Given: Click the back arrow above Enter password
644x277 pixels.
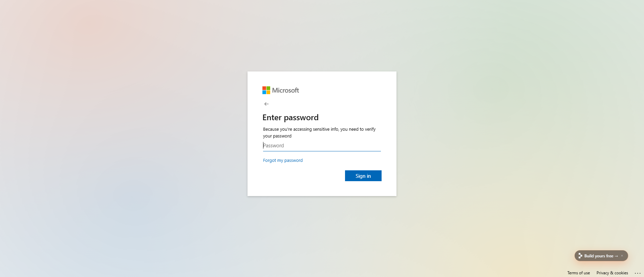Looking at the screenshot, I should (x=266, y=104).
